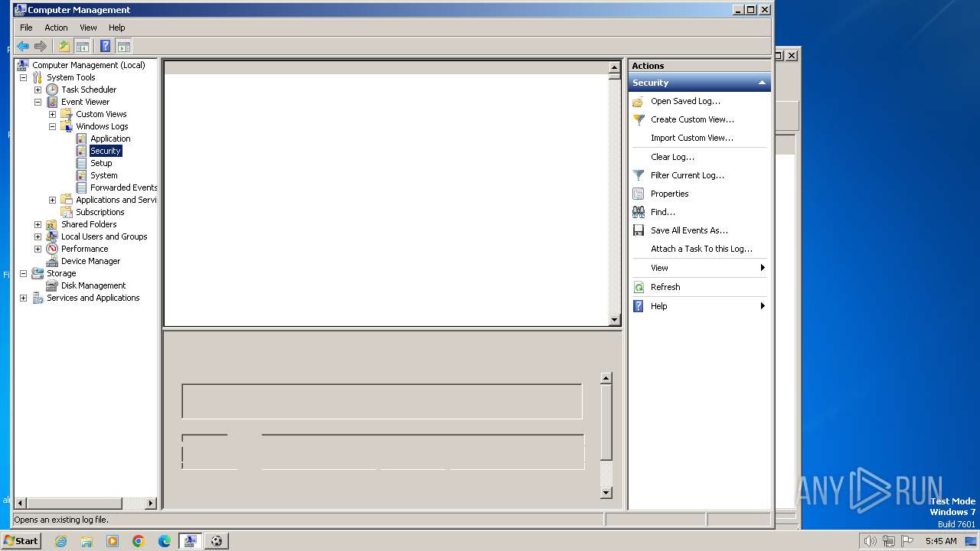This screenshot has width=980, height=551.
Task: Click the Help toolbar icon
Action: (106, 46)
